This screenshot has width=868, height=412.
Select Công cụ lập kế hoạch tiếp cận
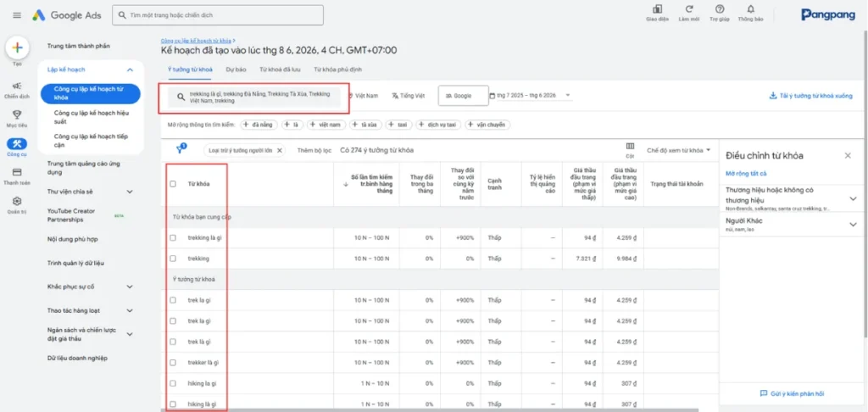91,141
